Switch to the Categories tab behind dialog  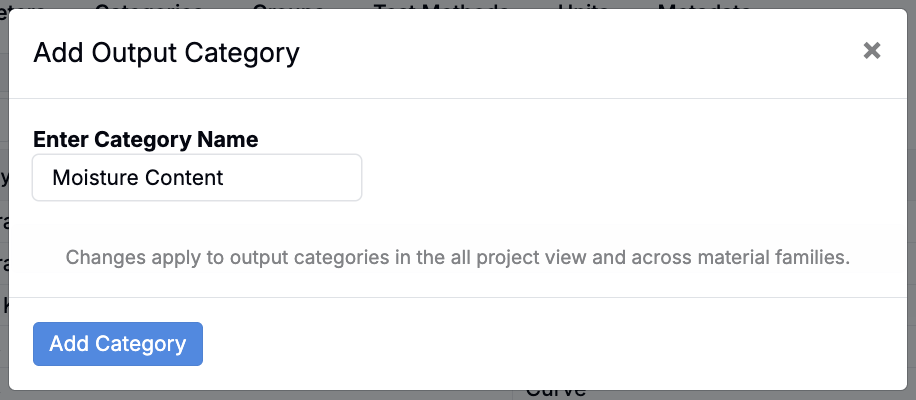(148, 6)
